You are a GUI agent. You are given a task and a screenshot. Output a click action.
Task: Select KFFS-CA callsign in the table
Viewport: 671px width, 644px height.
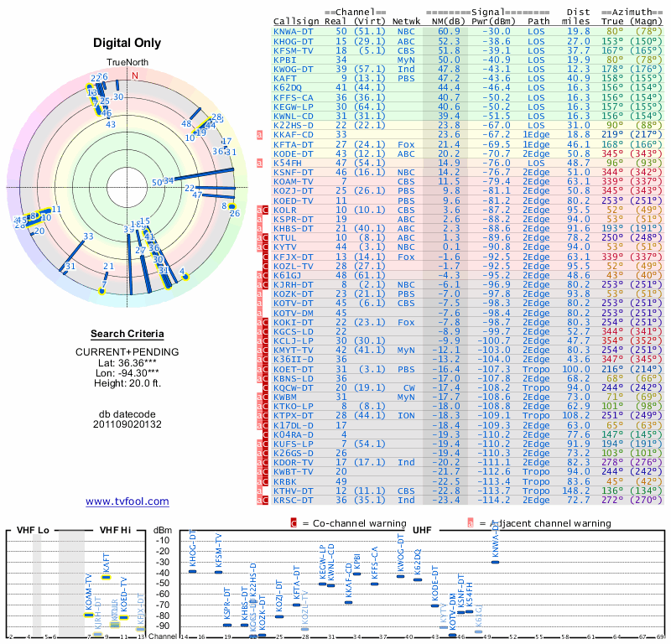point(293,97)
